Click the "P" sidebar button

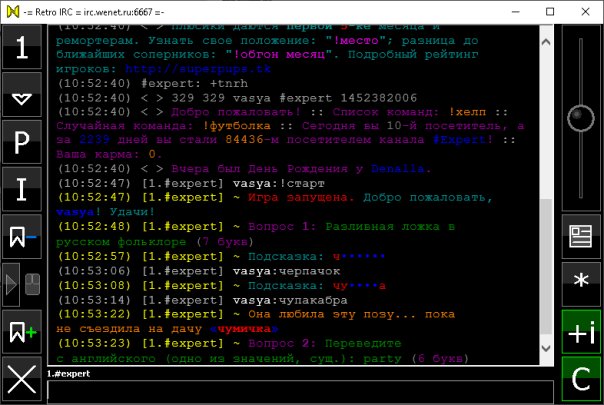22,142
